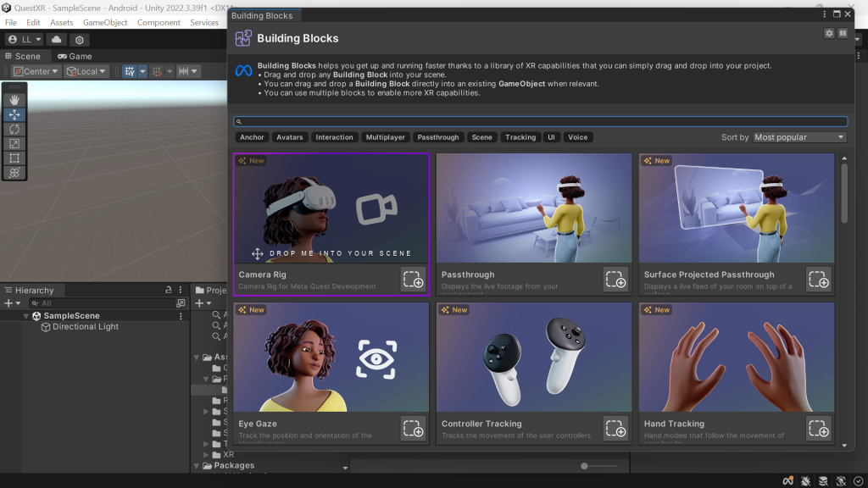The height and width of the screenshot is (488, 868).
Task: Select the Move tool in Scene toolbar
Action: point(14,114)
